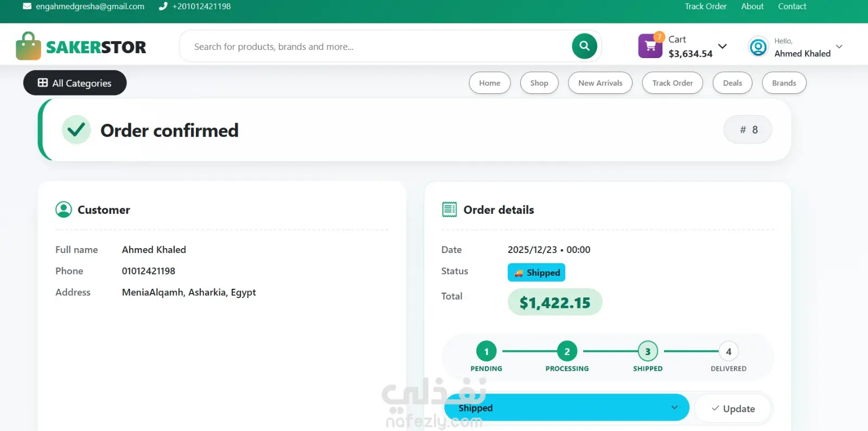Click the Customer profile icon
Viewport: 868px width, 431px height.
tap(63, 210)
